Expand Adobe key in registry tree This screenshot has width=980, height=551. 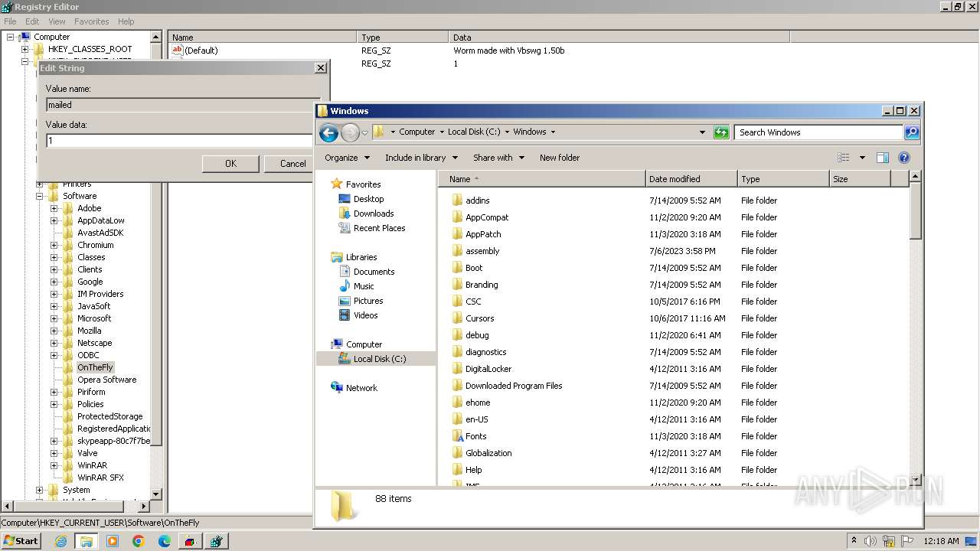54,208
